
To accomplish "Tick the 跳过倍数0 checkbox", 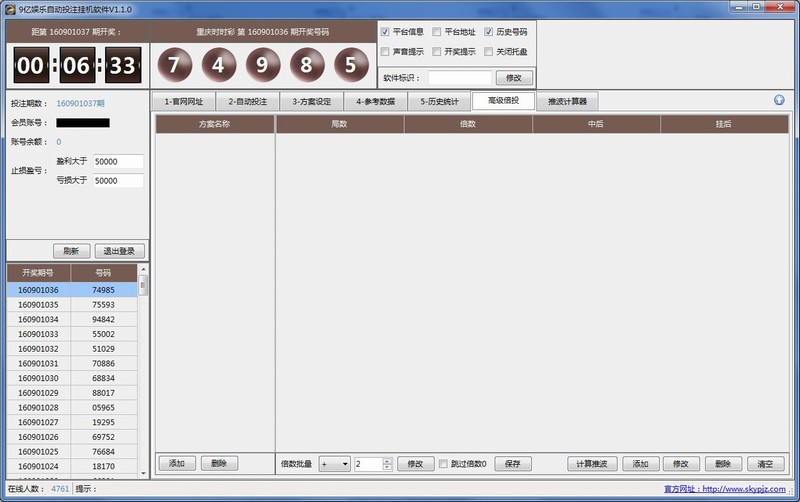I will [443, 464].
